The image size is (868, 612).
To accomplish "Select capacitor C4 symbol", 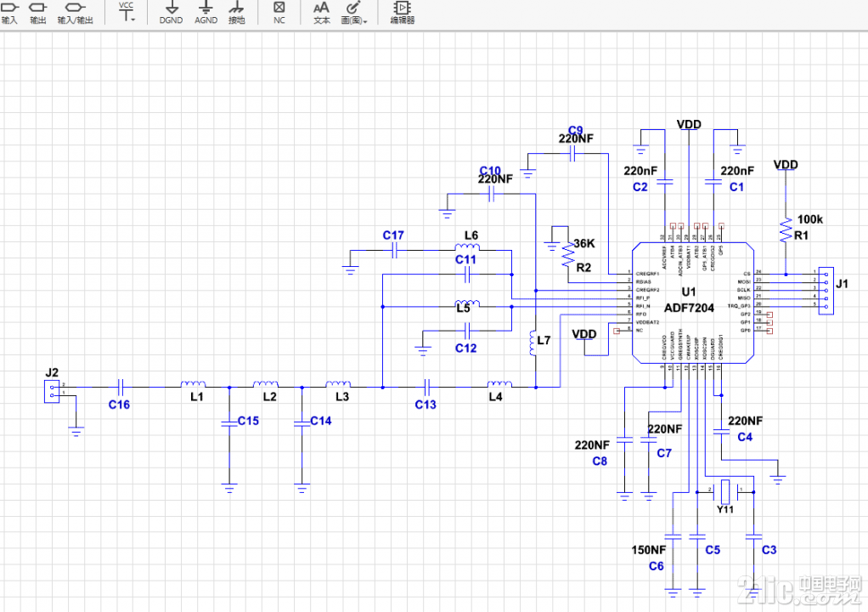I will 721,432.
